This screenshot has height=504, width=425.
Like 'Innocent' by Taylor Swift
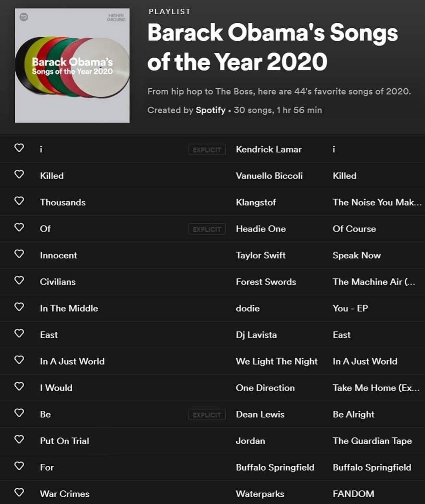tap(19, 254)
